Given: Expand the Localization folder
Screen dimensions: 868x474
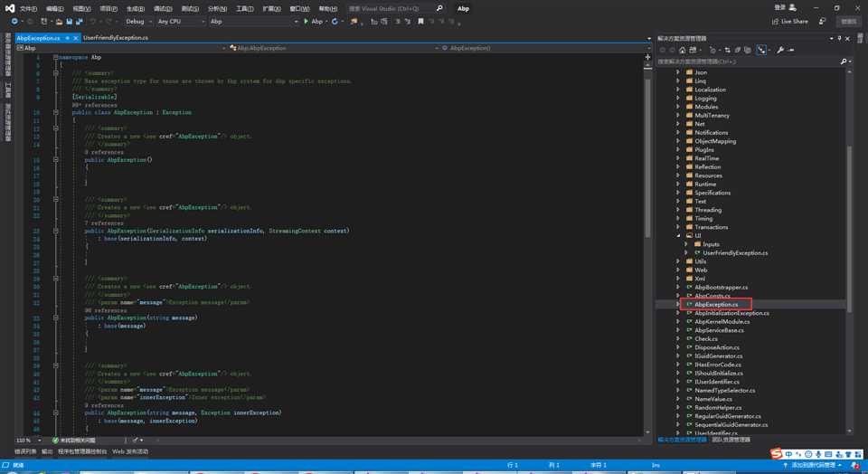Looking at the screenshot, I should [x=677, y=90].
